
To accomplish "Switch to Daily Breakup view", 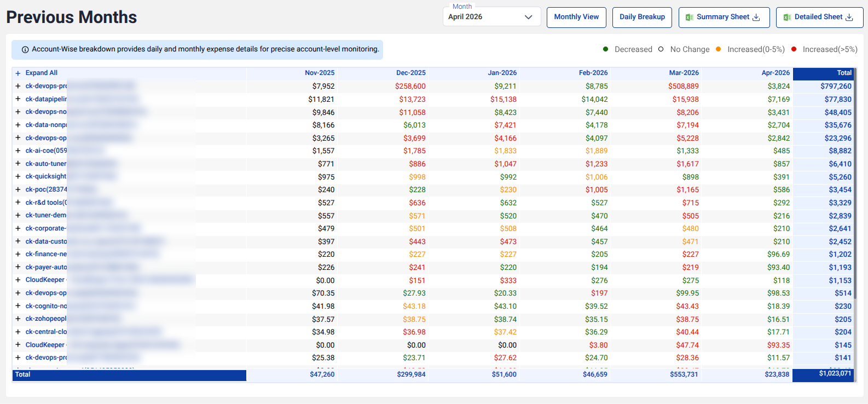I will click(x=642, y=17).
